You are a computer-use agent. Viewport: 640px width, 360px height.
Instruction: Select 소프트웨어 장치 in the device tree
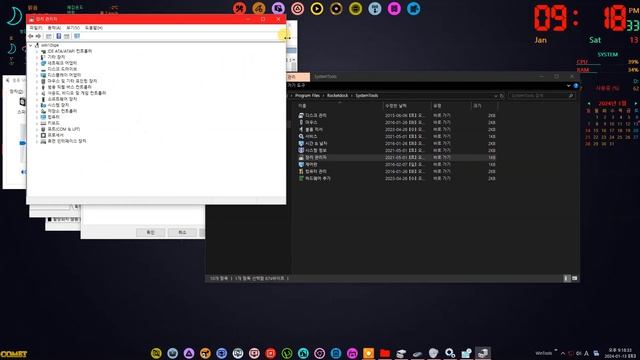(62, 99)
